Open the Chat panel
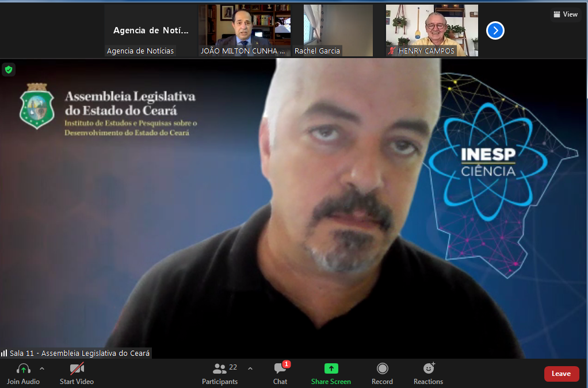Viewport: 588px width, 388px height. coord(280,369)
